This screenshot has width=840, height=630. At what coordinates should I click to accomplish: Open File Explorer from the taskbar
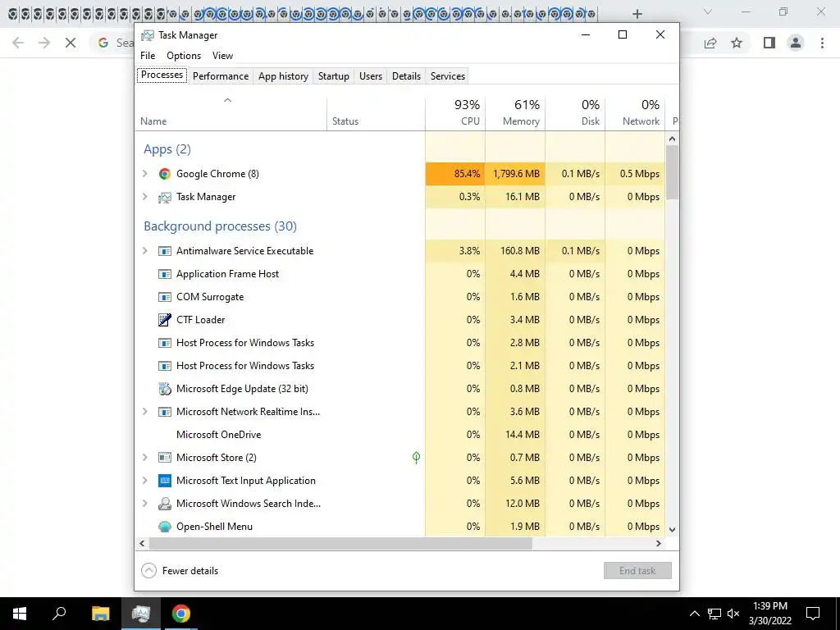click(x=100, y=614)
